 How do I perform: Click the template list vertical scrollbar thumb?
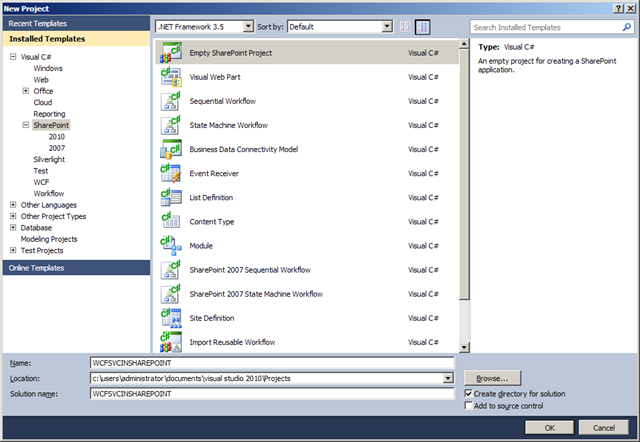464,174
